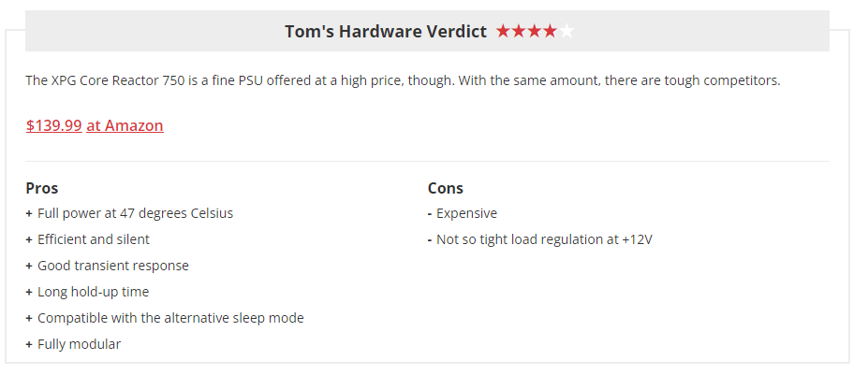The image size is (868, 375).
Task: Click the 'Efficient and silent' pro
Action: click(x=94, y=239)
